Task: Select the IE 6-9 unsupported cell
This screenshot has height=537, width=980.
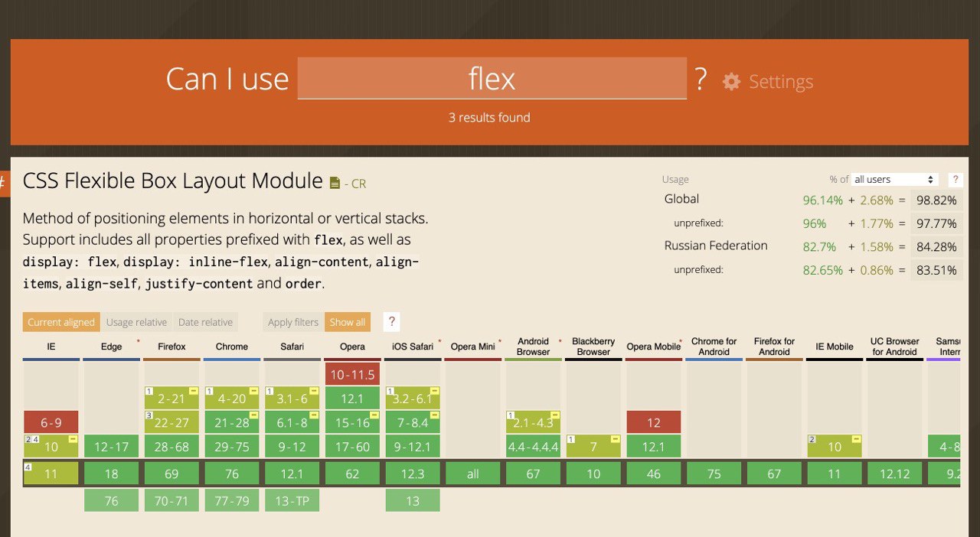Action: click(51, 422)
